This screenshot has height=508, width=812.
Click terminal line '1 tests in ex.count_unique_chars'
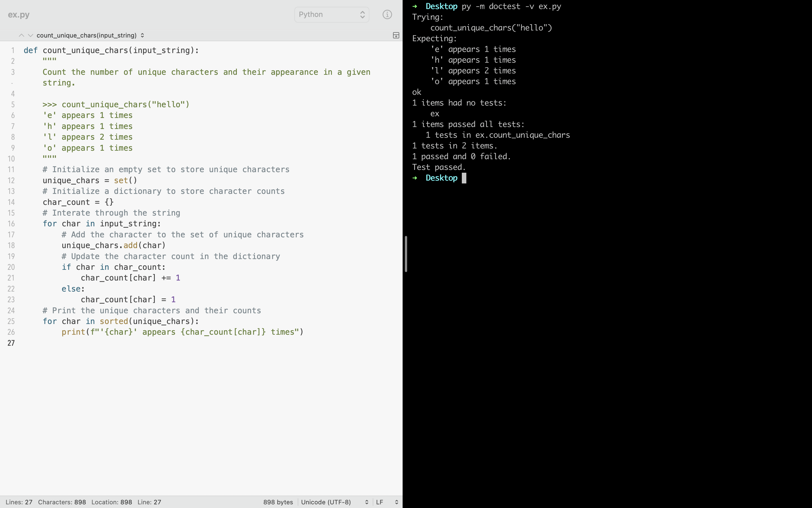(498, 135)
